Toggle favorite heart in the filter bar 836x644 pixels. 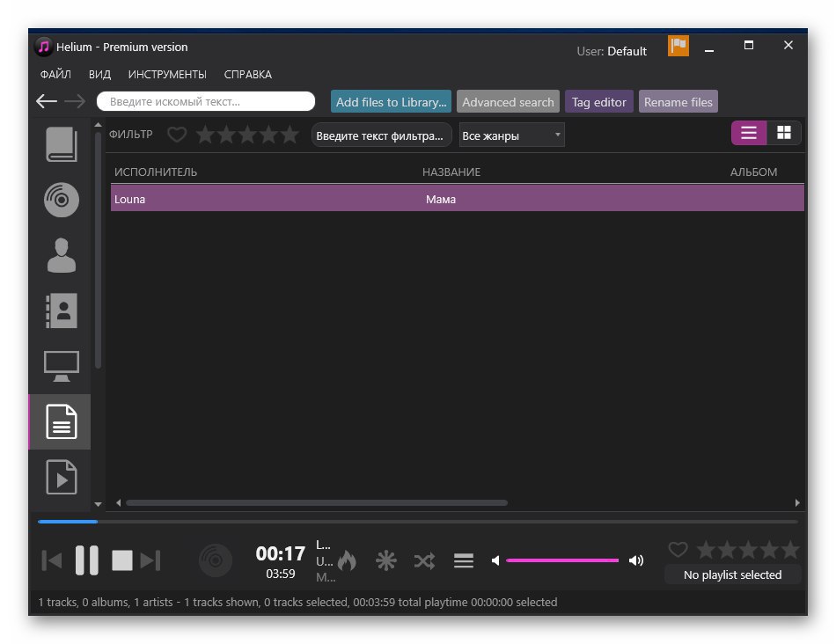point(177,135)
